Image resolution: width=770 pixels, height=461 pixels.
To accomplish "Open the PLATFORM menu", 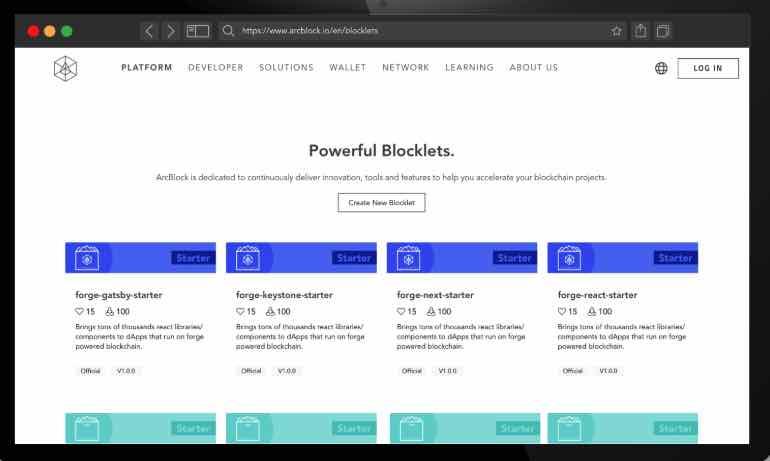I will click(x=147, y=68).
